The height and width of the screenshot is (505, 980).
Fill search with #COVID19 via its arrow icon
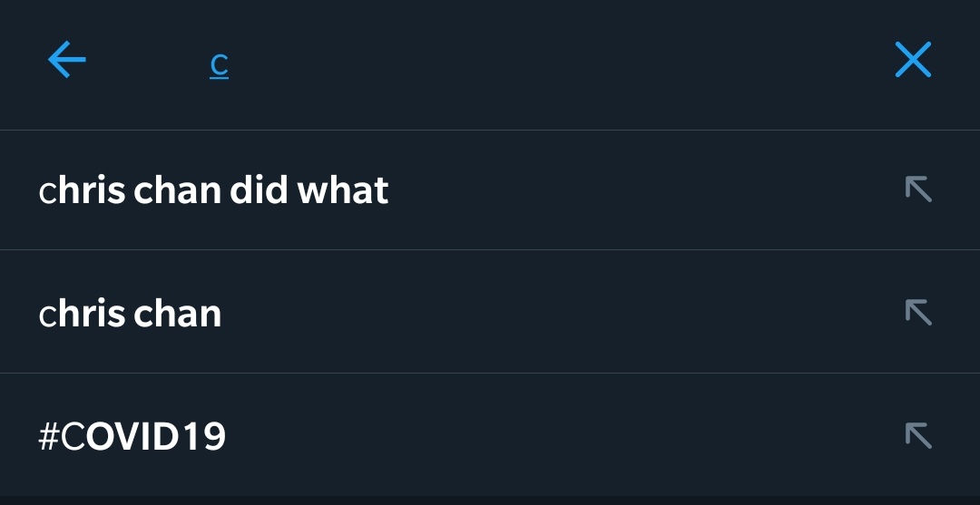(x=918, y=436)
